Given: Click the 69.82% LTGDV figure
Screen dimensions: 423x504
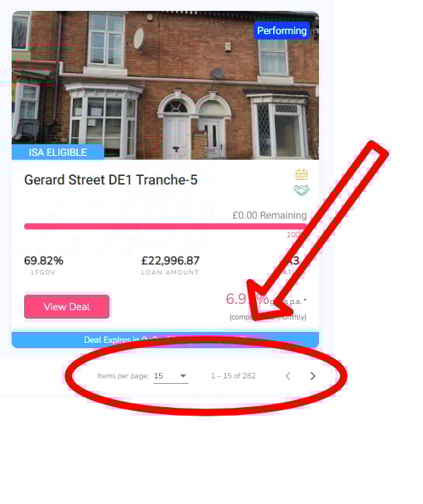Looking at the screenshot, I should 43,261.
